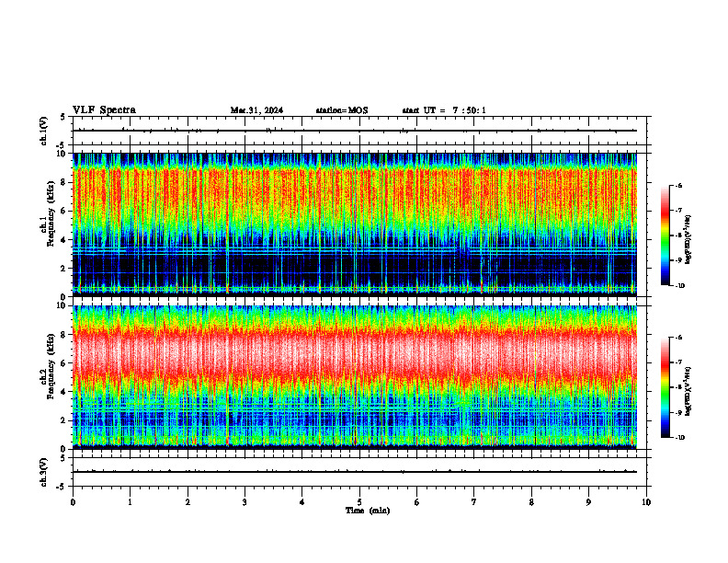Click the ch.2 'Frequency (kHz)' axis label
Viewport: 728px width, 563px height.
(x=51, y=366)
